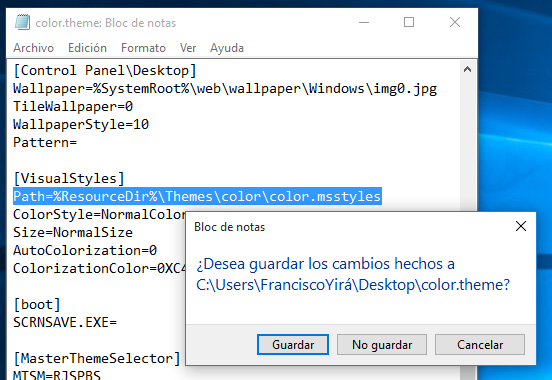Click the [MasterThemeSelector] line
The image size is (552, 380).
pos(97,359)
